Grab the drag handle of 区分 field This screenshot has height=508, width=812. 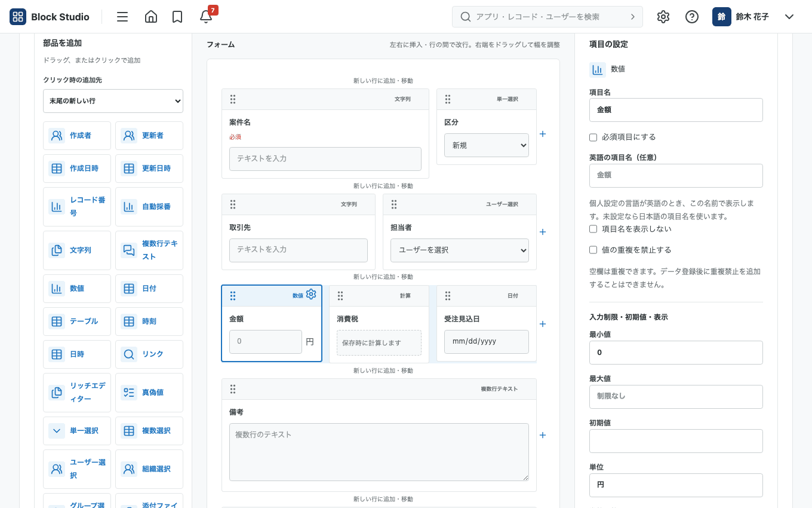pyautogui.click(x=448, y=99)
